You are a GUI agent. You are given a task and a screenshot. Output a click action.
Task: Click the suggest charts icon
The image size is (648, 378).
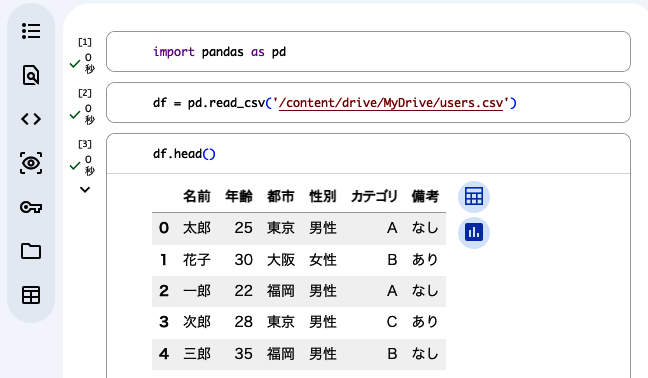[x=474, y=233]
